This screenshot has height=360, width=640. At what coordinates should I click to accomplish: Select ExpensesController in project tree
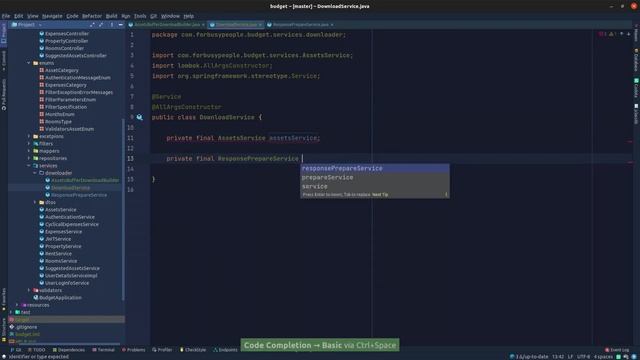click(67, 33)
